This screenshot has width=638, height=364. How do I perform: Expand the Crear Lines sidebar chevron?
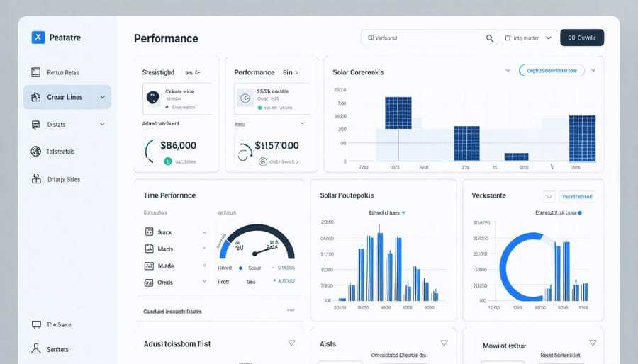[101, 97]
